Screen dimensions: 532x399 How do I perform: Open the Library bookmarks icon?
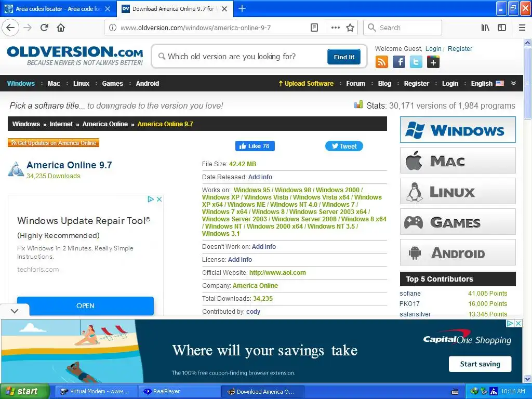tap(485, 28)
